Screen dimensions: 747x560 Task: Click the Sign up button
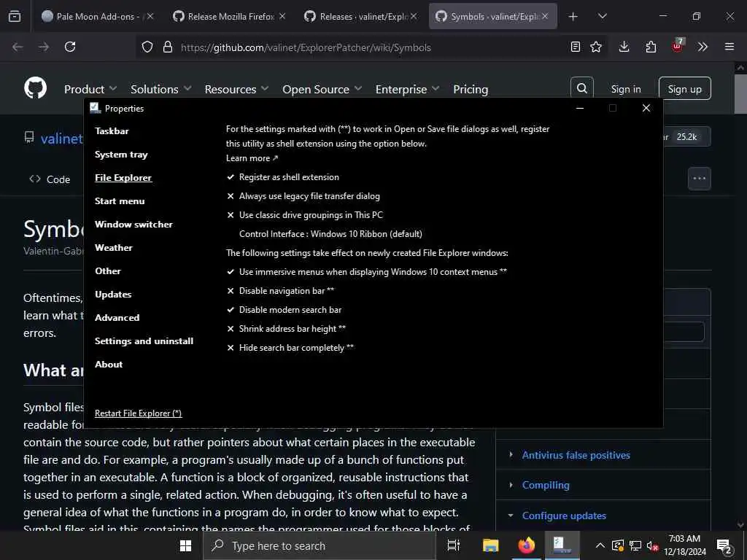[x=684, y=88]
